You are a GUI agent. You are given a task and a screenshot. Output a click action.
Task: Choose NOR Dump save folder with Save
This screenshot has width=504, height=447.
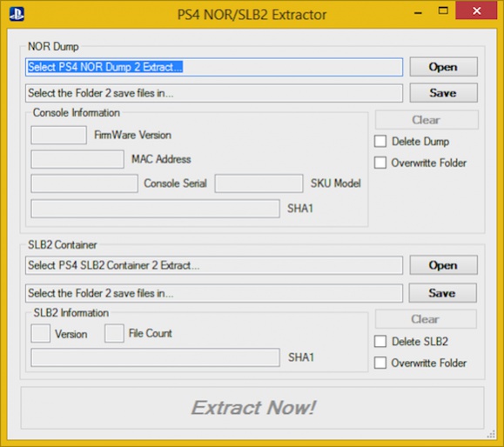(x=443, y=93)
